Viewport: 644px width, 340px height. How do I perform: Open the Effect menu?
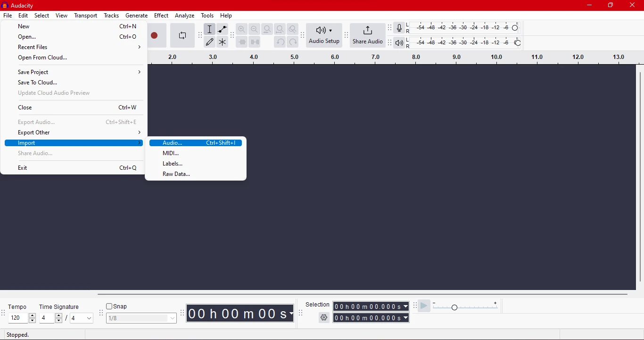coord(161,16)
